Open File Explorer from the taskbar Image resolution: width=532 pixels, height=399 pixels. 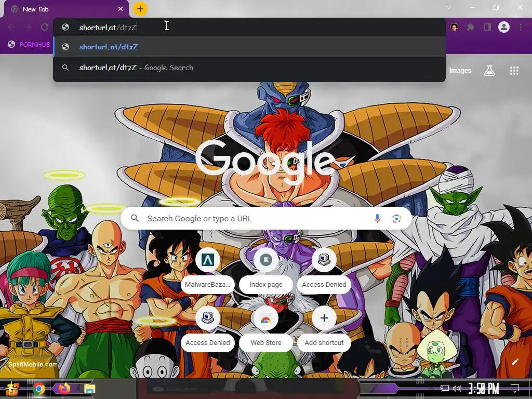(89, 389)
